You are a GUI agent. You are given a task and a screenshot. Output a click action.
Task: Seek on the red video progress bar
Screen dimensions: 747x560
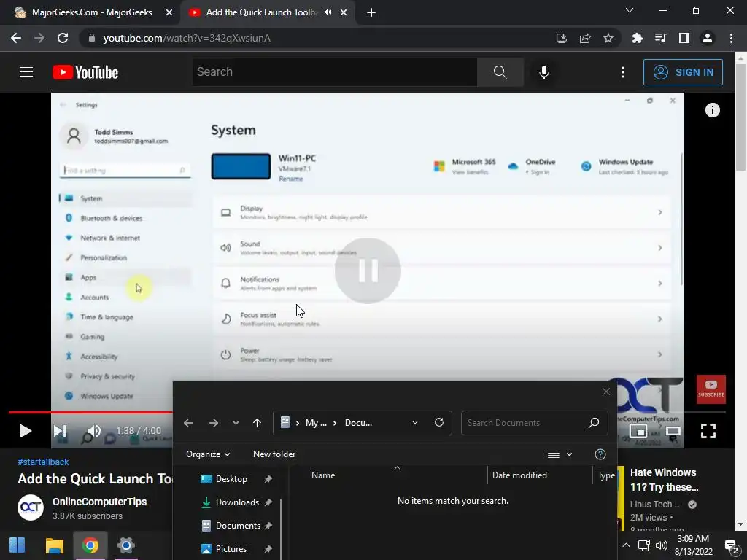pyautogui.click(x=90, y=413)
